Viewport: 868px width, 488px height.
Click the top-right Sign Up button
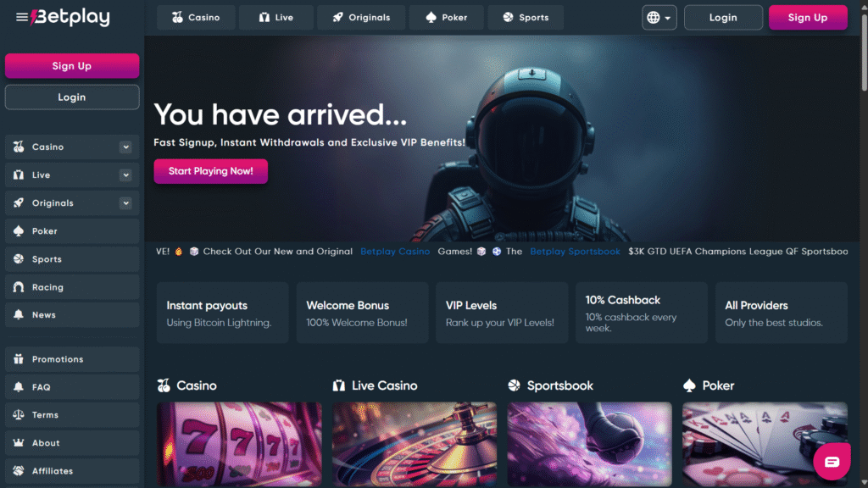(808, 18)
